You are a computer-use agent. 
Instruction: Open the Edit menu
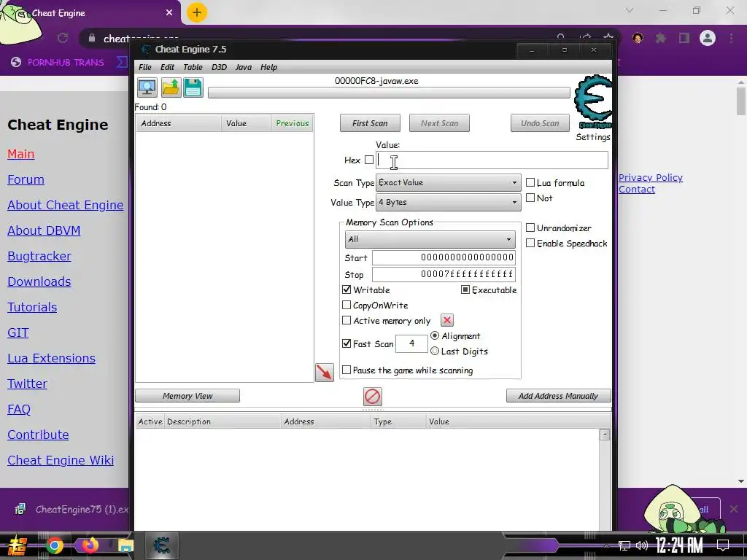[x=167, y=67]
